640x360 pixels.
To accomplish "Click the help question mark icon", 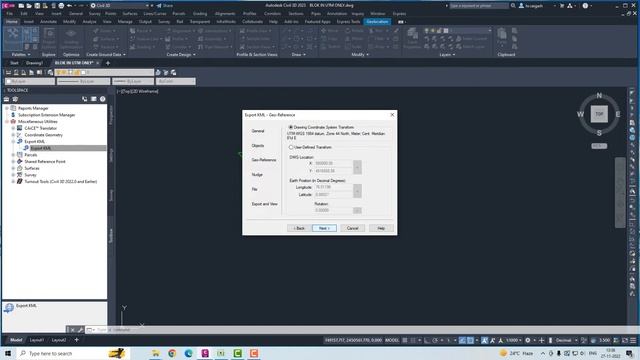I will pyautogui.click(x=585, y=6).
